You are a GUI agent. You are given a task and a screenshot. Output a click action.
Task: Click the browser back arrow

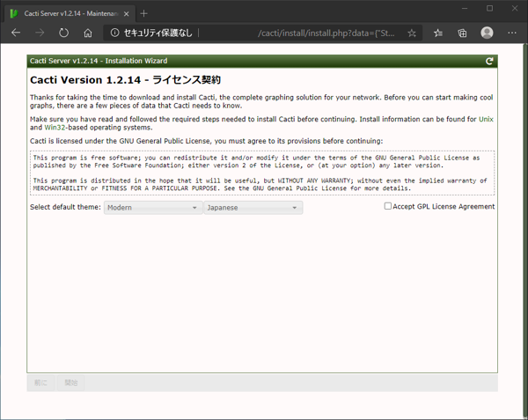(x=16, y=33)
